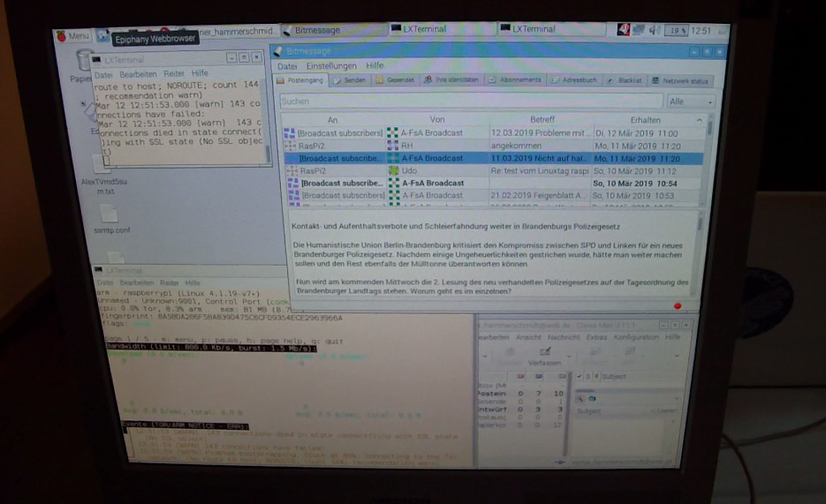The width and height of the screenshot is (826, 504).
Task: Click the bold unread message dated 10:54
Action: click(493, 183)
